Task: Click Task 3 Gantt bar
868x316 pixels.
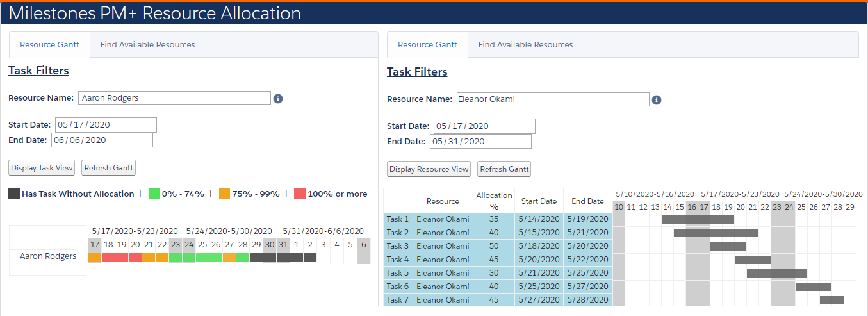Action: (728, 246)
